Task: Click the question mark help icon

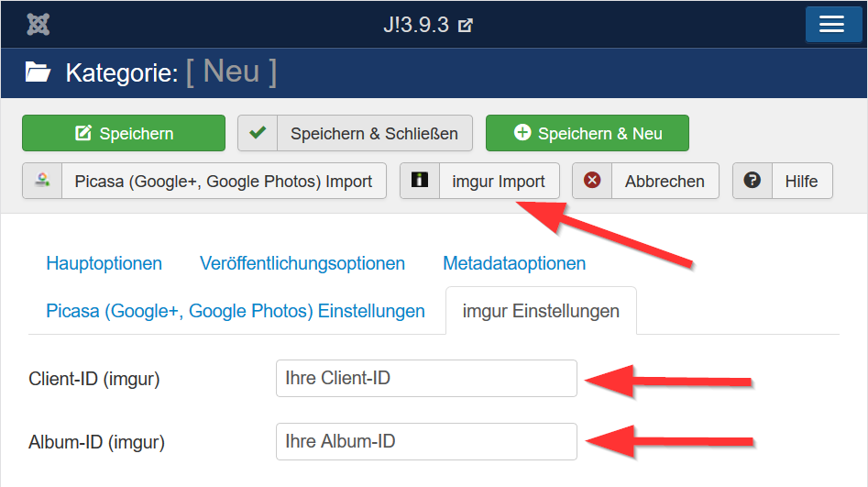Action: [753, 180]
